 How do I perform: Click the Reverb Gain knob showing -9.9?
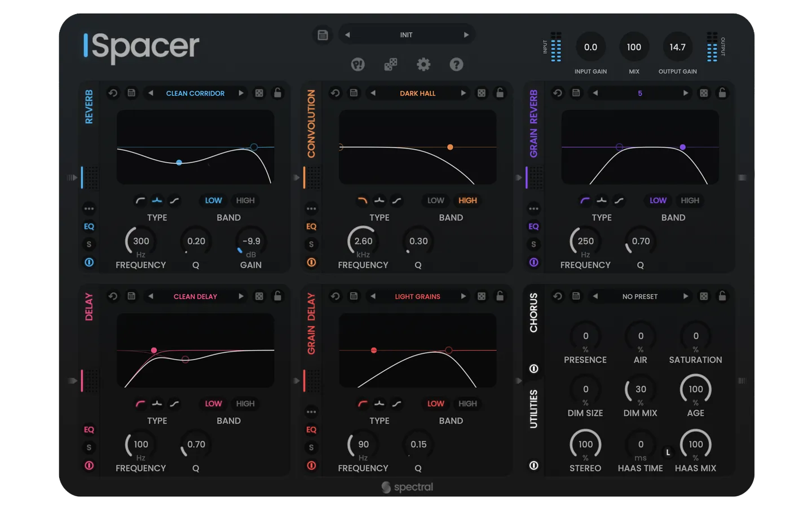[x=251, y=242]
